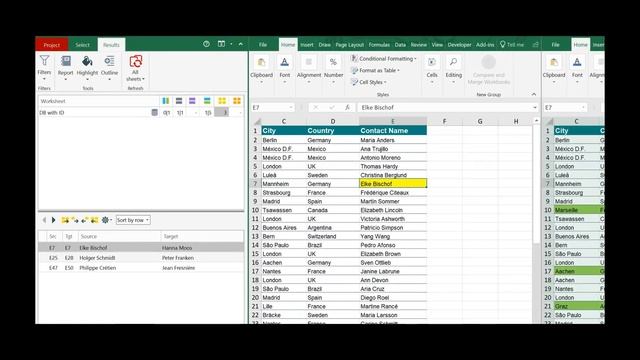Open the Insert tab in left Excel window

point(307,45)
